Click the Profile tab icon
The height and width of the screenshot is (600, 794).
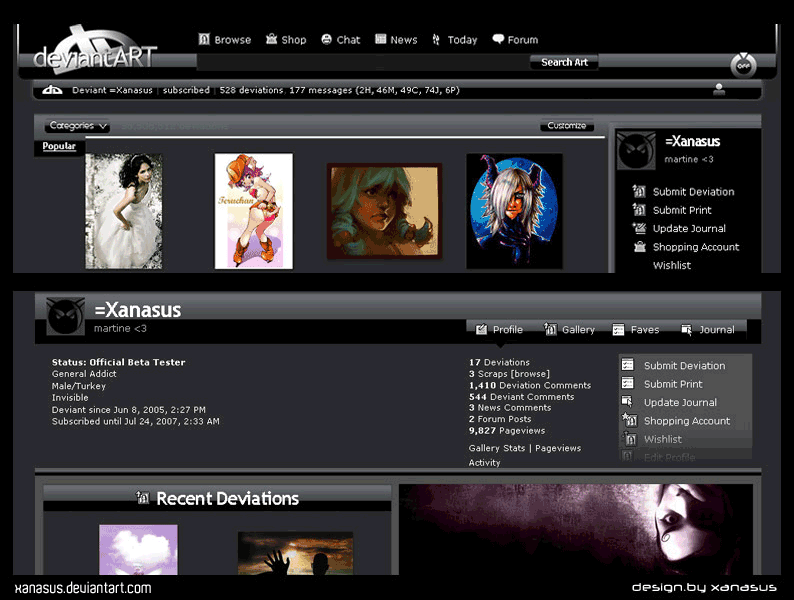(482, 329)
